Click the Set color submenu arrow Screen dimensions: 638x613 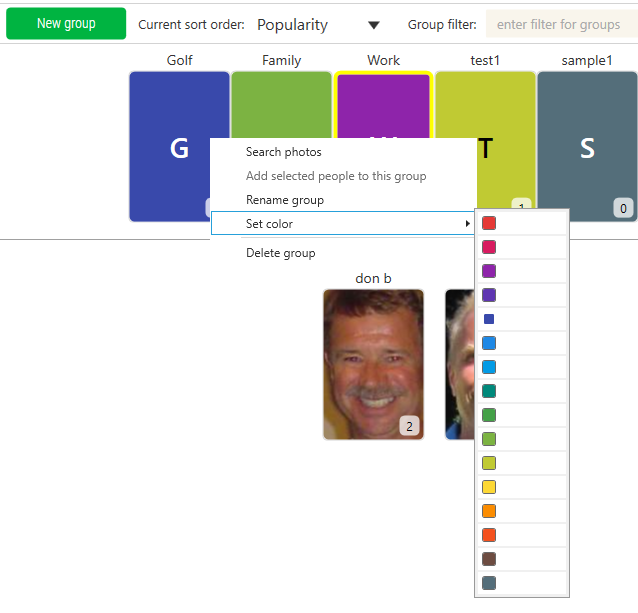468,223
